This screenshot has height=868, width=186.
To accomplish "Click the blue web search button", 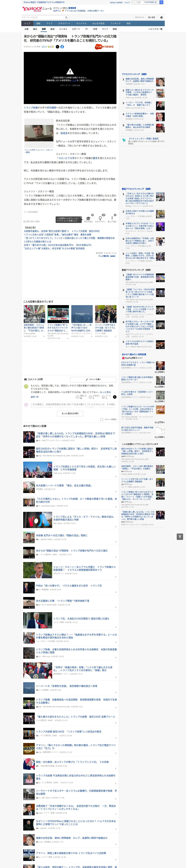I will click(x=161, y=2).
